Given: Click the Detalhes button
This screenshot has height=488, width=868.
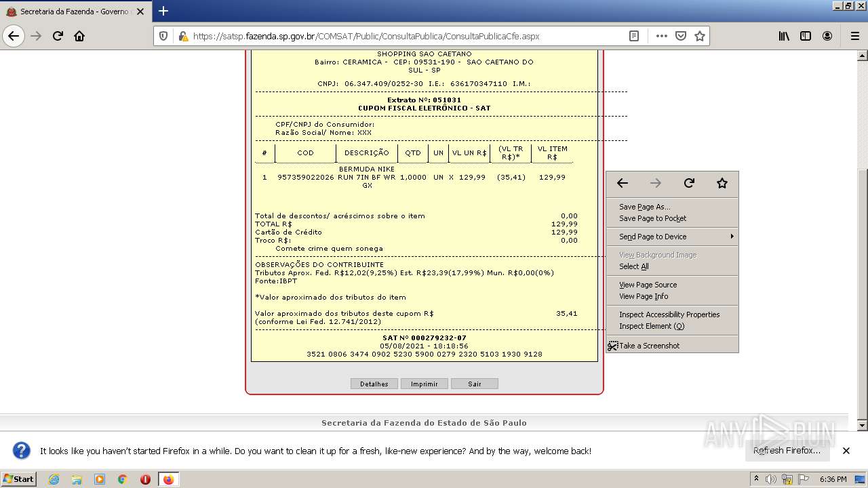Looking at the screenshot, I should (374, 384).
